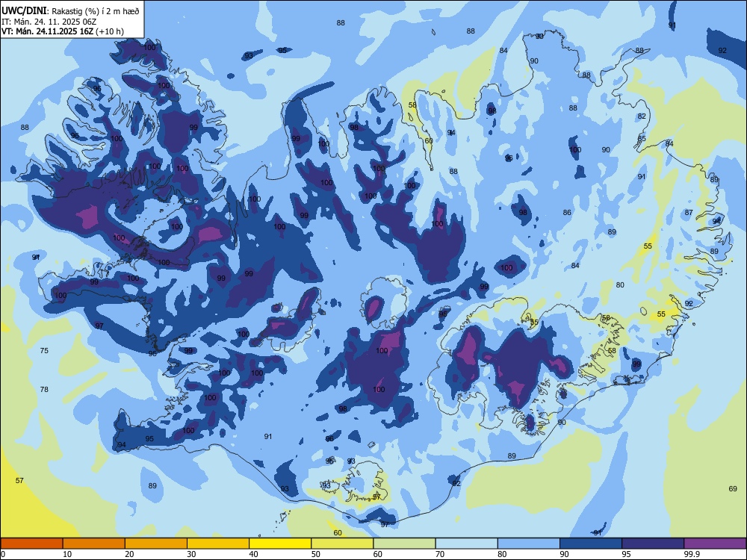
Task: Click the '30' tick label below the color scale
Action: [x=191, y=554]
